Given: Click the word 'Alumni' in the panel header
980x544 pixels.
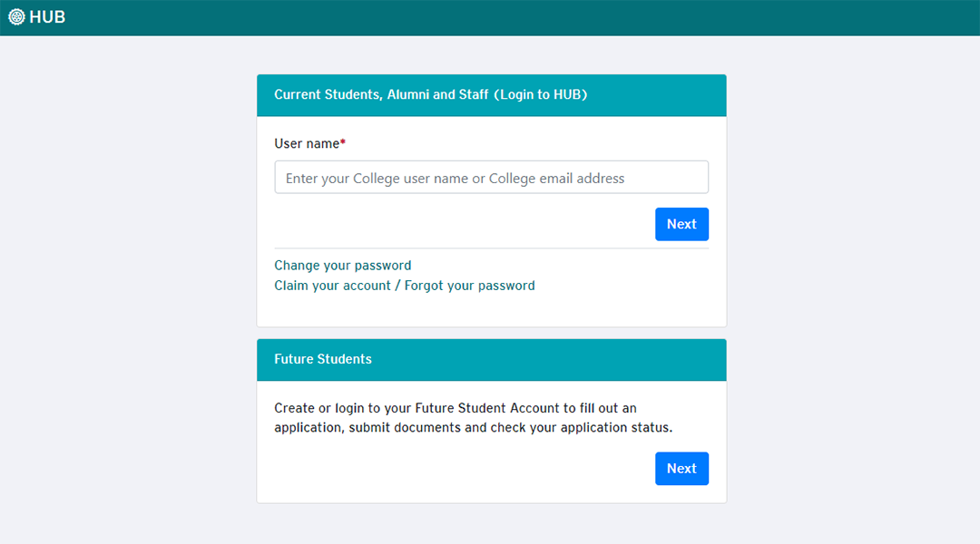Looking at the screenshot, I should tap(407, 94).
